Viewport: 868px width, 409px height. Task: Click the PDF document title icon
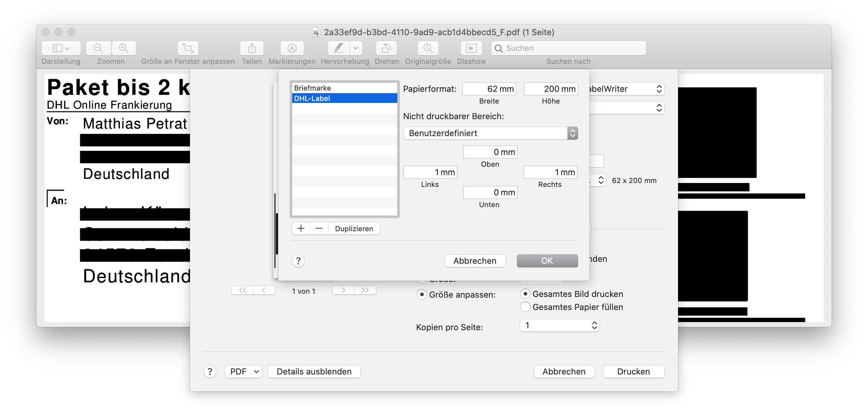point(316,32)
